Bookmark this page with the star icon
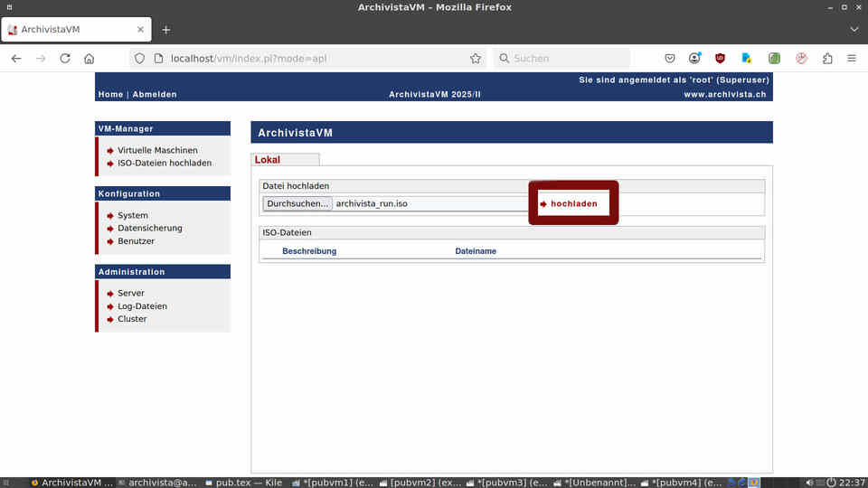 476,58
